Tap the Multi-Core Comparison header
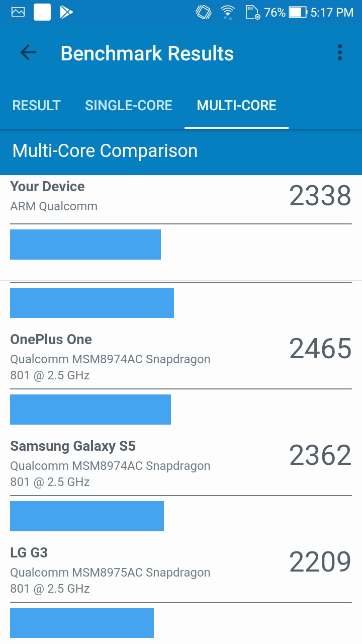This screenshot has width=362, height=644. 105,150
